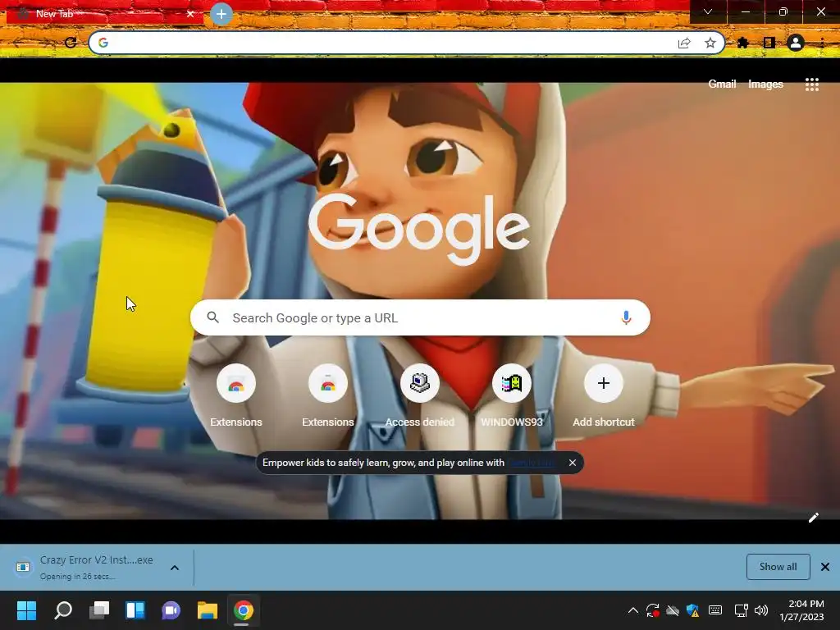This screenshot has height=630, width=840.
Task: Bookmark this page with the star icon
Action: tap(710, 43)
